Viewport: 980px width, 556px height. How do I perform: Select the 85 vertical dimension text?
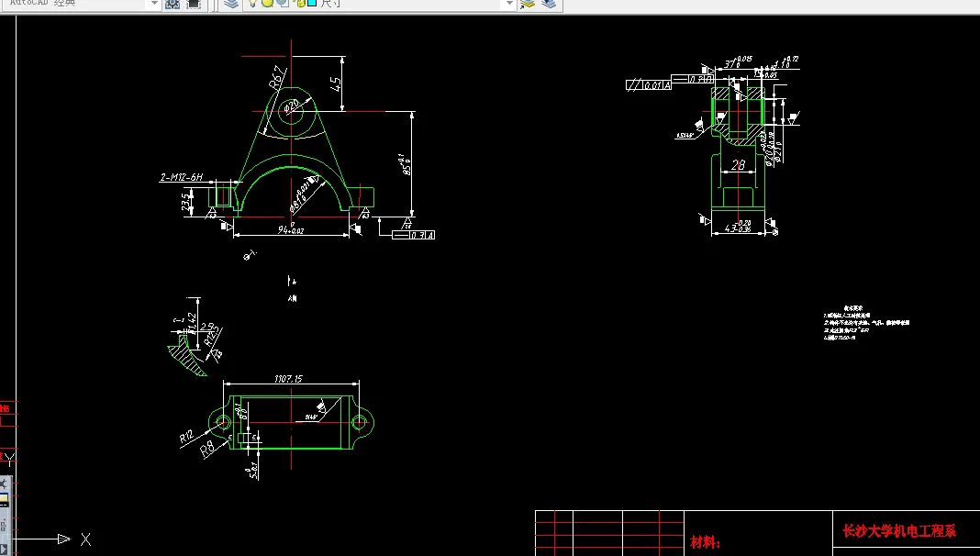click(x=406, y=165)
